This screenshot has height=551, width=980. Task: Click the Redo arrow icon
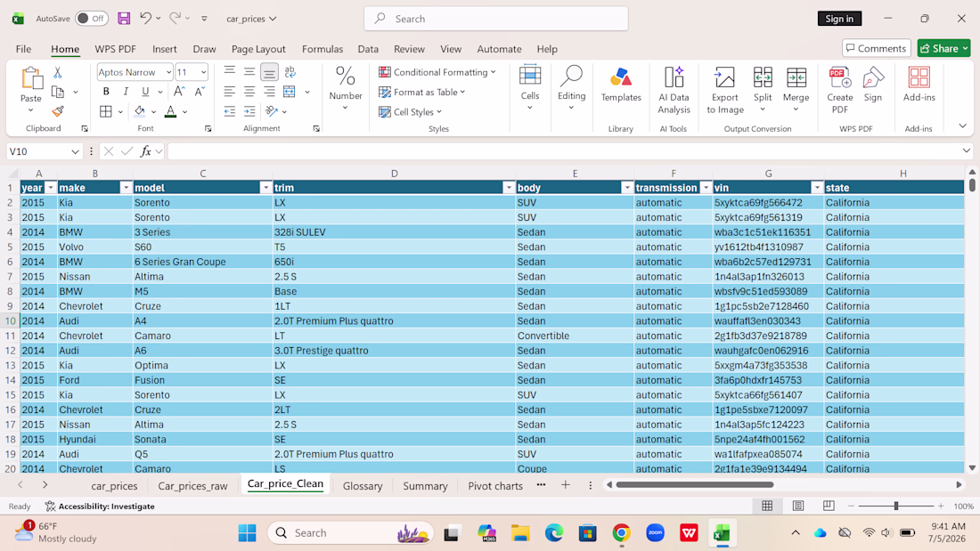click(175, 18)
